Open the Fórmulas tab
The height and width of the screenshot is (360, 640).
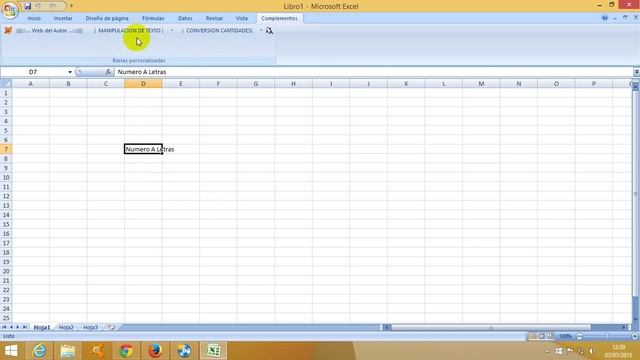[153, 18]
